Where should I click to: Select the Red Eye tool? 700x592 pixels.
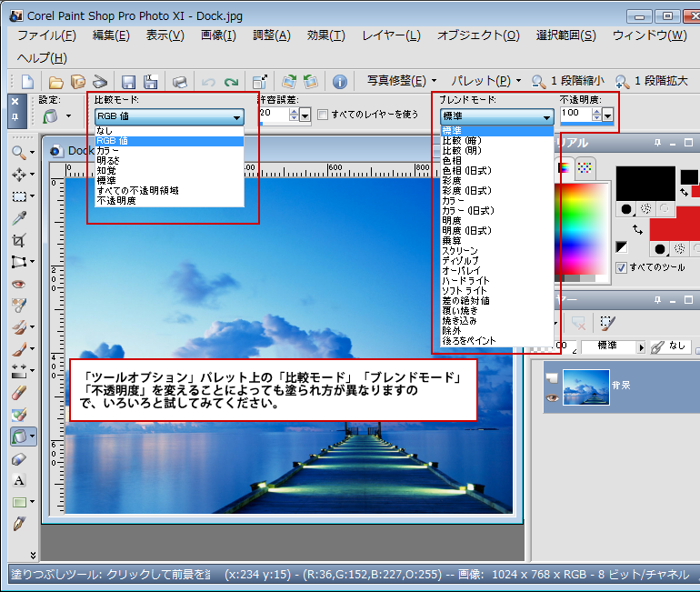[19, 284]
